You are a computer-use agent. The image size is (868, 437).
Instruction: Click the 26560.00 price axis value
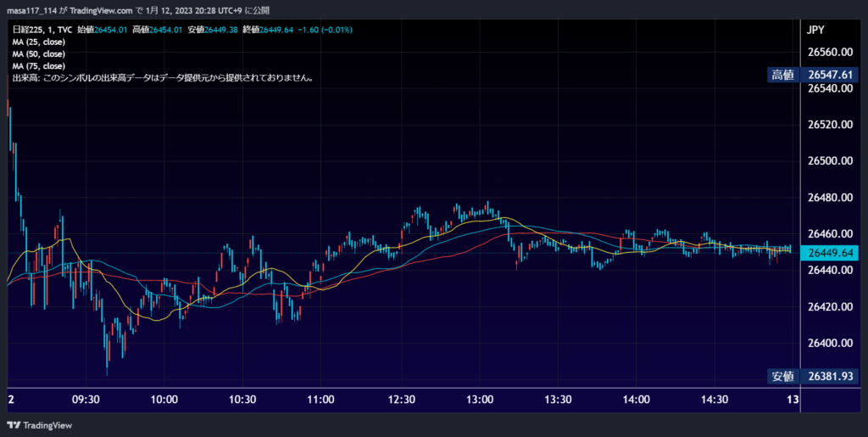click(831, 52)
